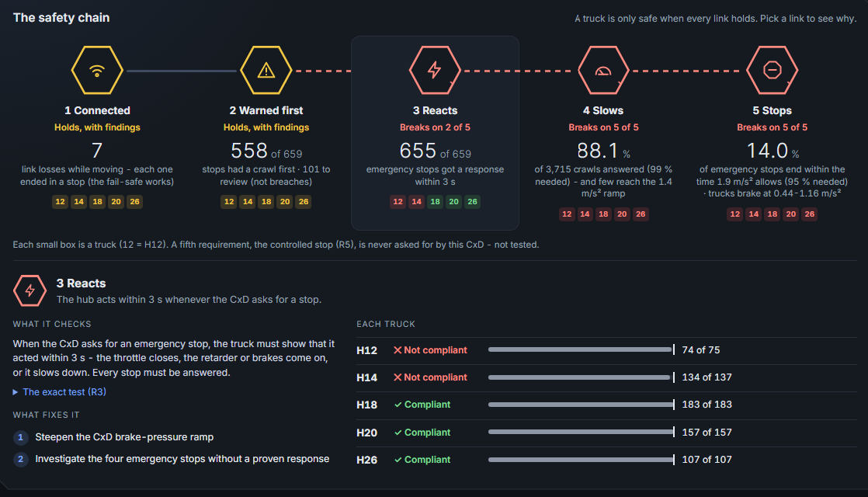Click the "Compliant" status for H18
868x497 pixels.
point(422,405)
